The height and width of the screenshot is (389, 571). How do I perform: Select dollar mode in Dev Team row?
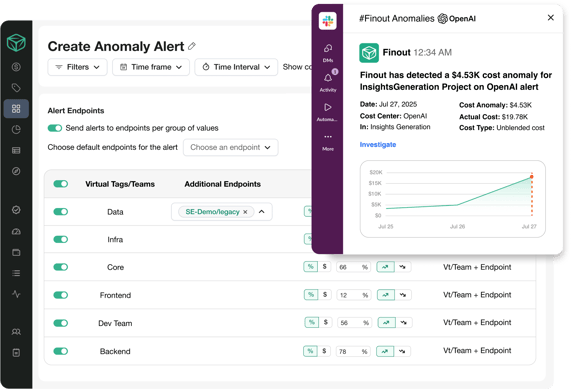pos(326,322)
